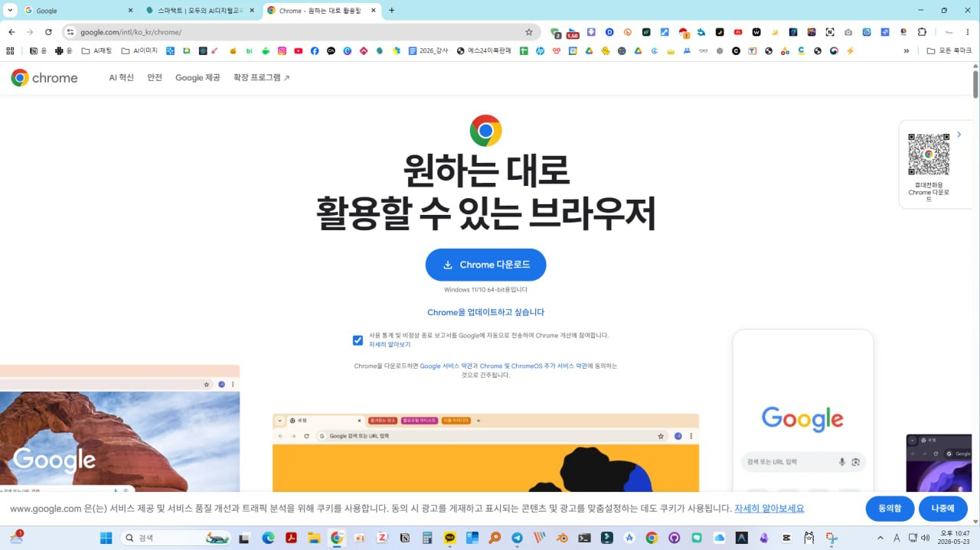Open the apps grid in bookmarks bar

[x=10, y=50]
